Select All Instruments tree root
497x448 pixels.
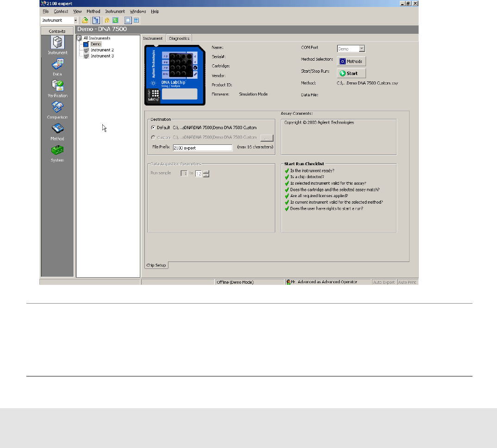click(97, 38)
